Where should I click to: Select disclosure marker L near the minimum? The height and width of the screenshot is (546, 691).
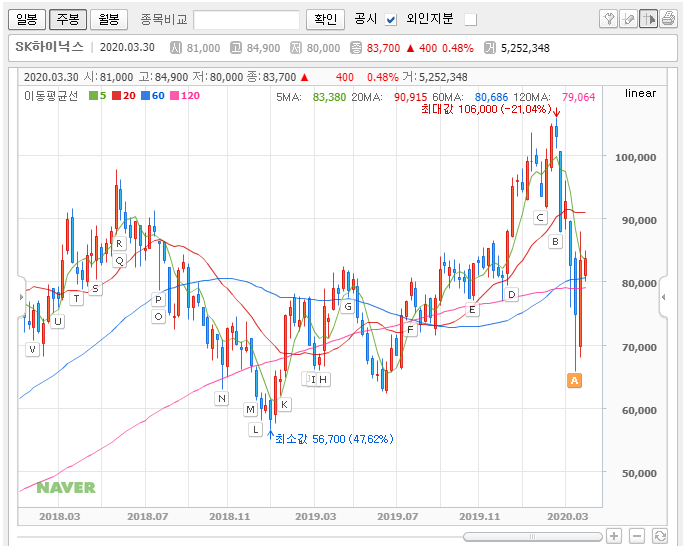click(256, 429)
